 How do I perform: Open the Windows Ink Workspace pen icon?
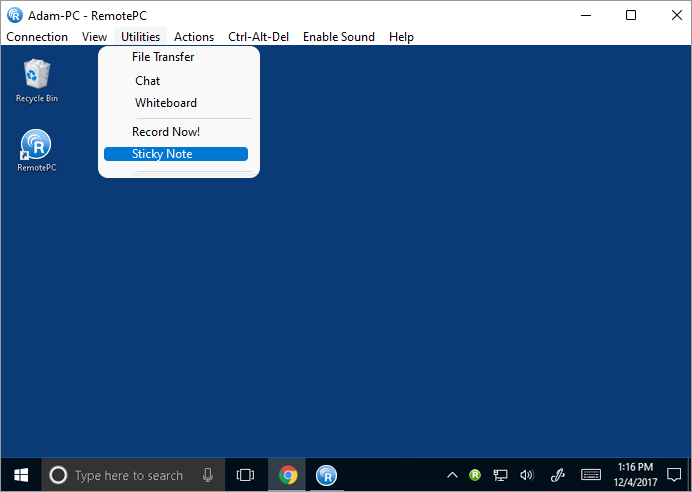[558, 475]
